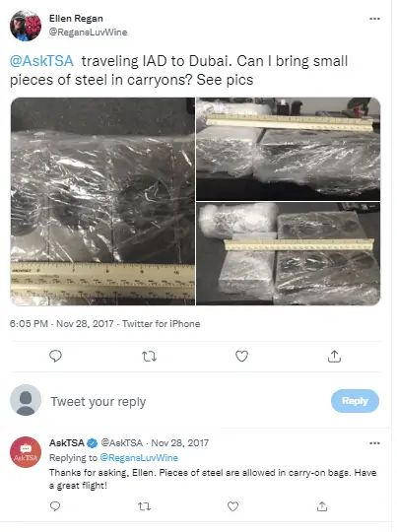
Task: Share the AskTSA reply
Action: click(322, 506)
